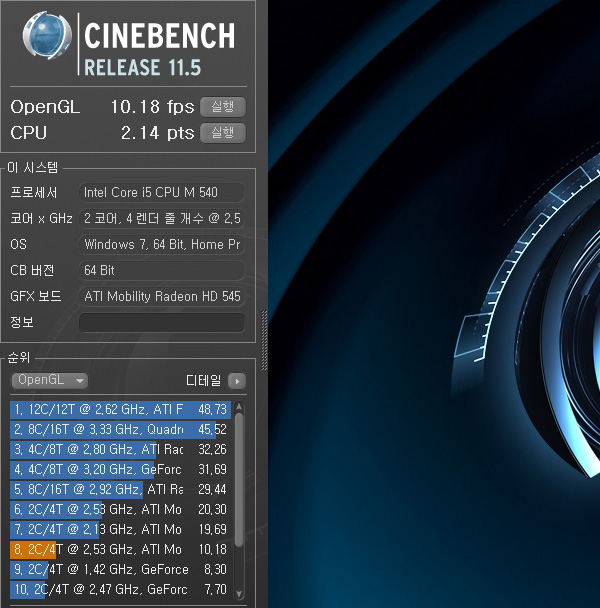Screen dimensions: 600x608
Task: Run the CPU benchmark with its 실행 button
Action: (x=223, y=133)
